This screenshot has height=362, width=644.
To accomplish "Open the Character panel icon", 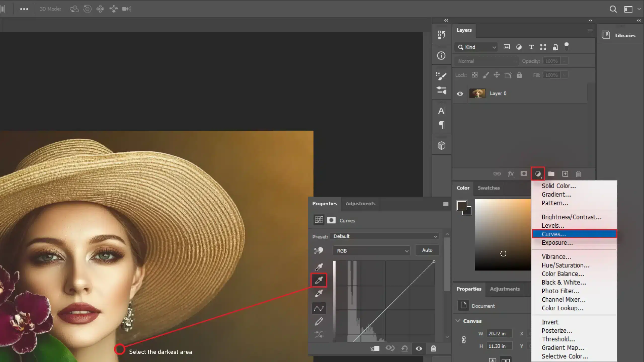I will pos(442,111).
